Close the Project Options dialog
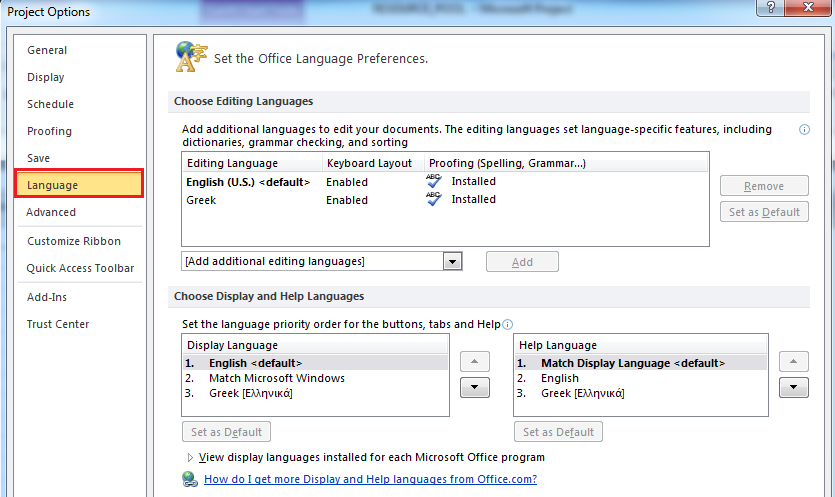This screenshot has height=497, width=835. 808,7
